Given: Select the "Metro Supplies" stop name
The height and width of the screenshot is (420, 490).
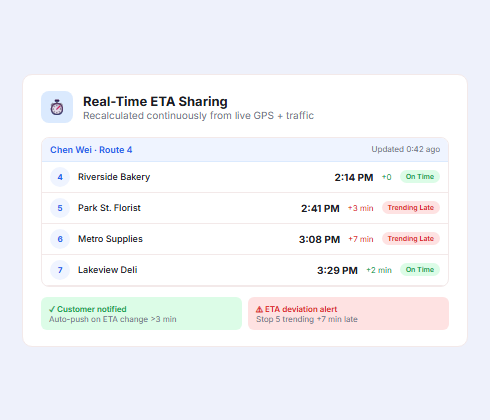Looking at the screenshot, I should 110,239.
